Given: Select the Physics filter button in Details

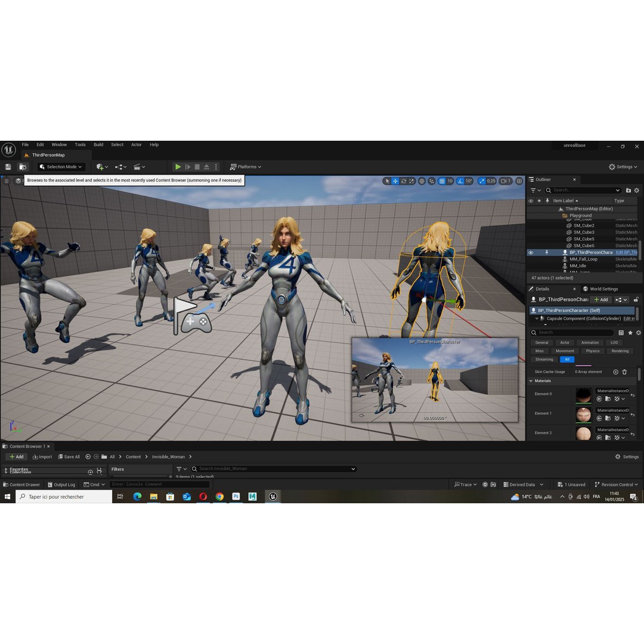Looking at the screenshot, I should pyautogui.click(x=593, y=351).
